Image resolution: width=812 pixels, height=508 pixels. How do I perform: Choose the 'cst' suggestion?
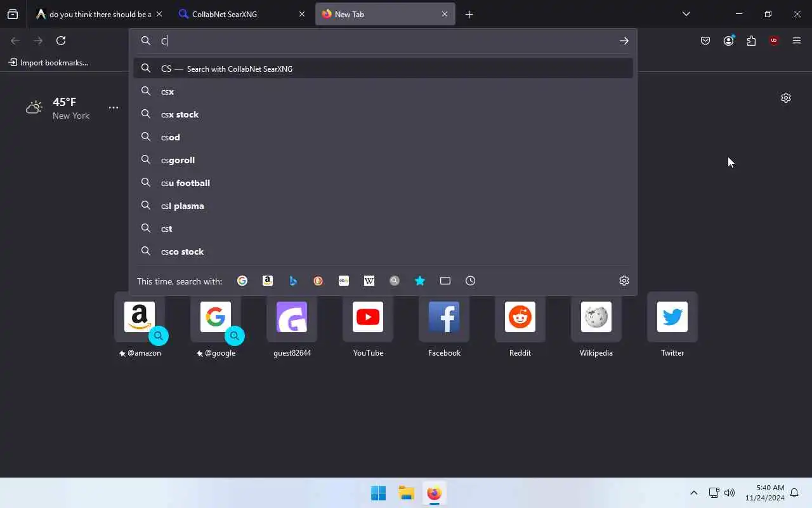[383, 229]
